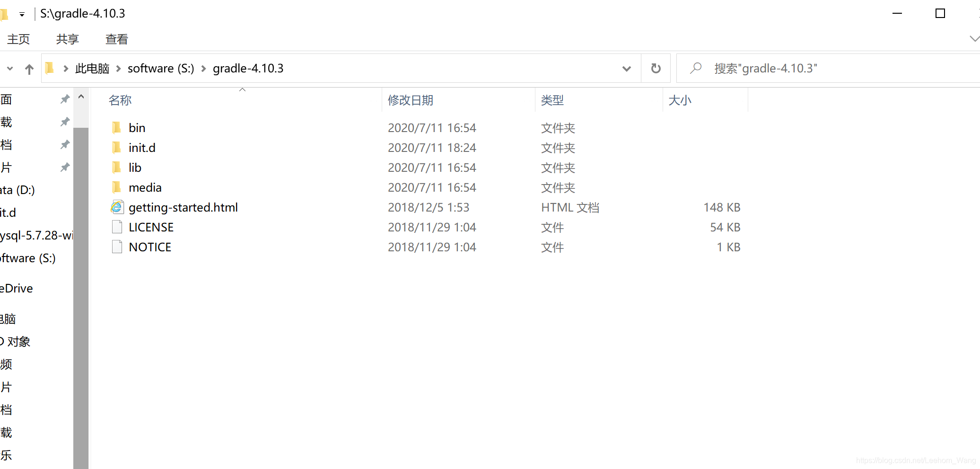This screenshot has width=980, height=469.
Task: Open the 主页 ribbon tab
Action: [18, 39]
